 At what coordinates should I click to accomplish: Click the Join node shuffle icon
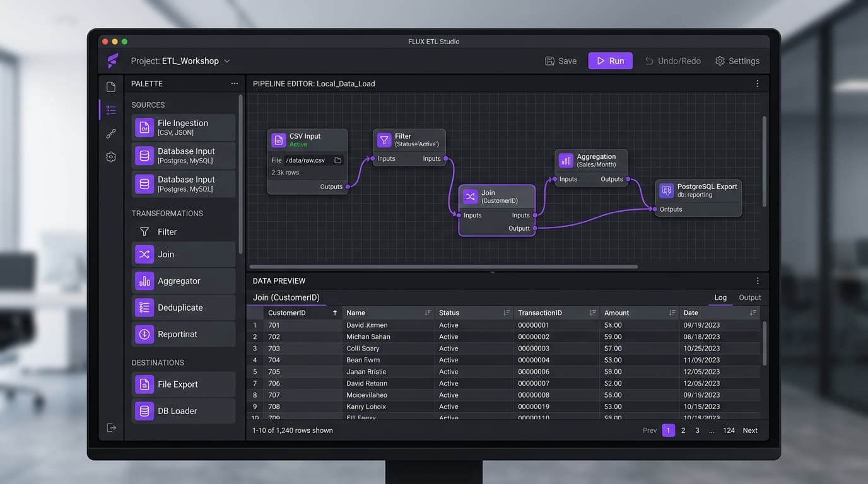coord(471,197)
